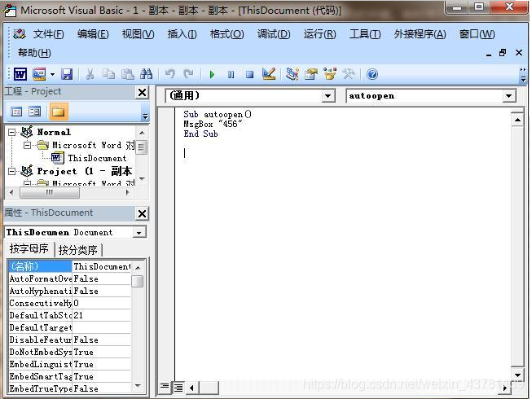Click the Reset stop icon
This screenshot has height=399, width=532.
coord(250,74)
